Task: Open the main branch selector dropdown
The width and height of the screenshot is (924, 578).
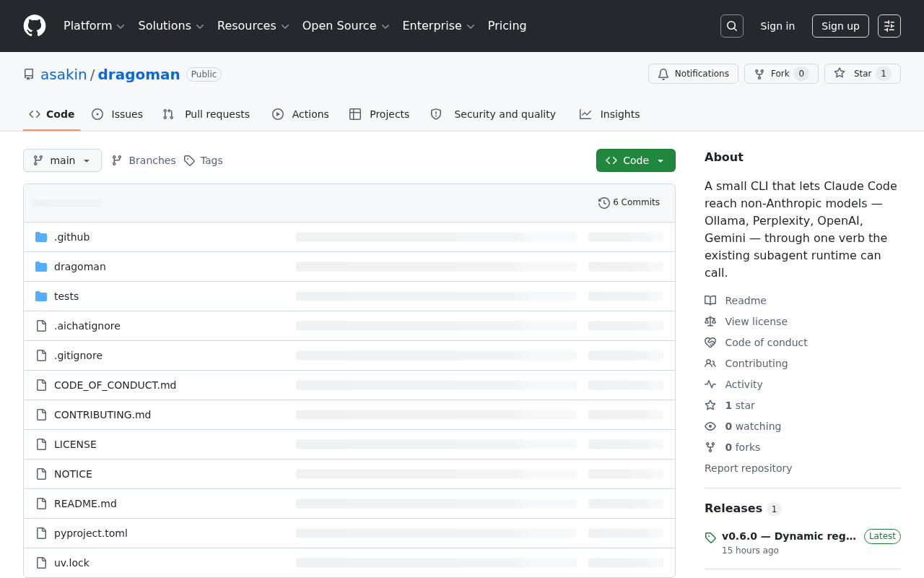Action: coord(62,160)
